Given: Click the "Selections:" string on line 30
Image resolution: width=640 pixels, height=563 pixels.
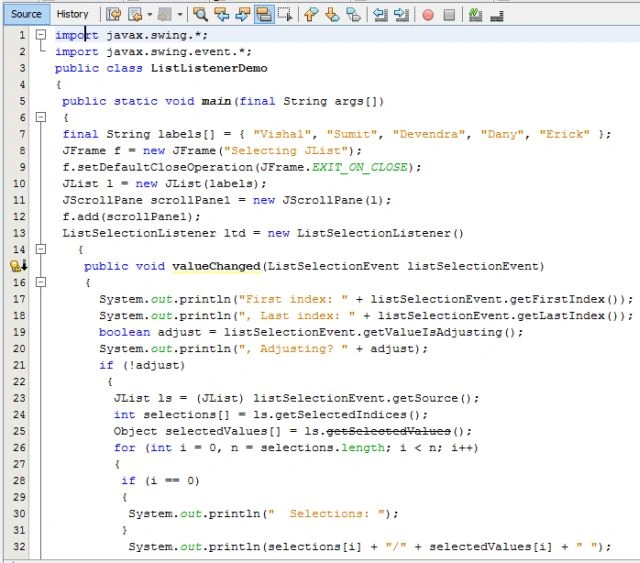Looking at the screenshot, I should click(327, 514).
